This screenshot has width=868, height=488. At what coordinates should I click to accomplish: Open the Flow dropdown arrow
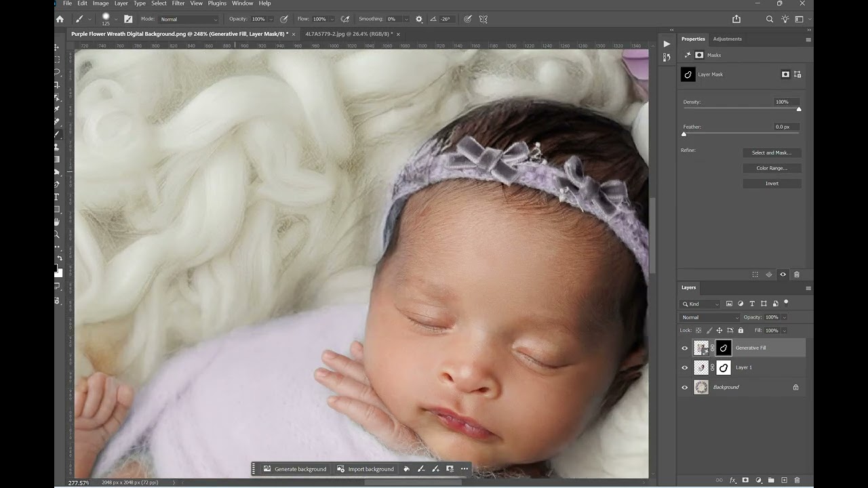click(332, 19)
